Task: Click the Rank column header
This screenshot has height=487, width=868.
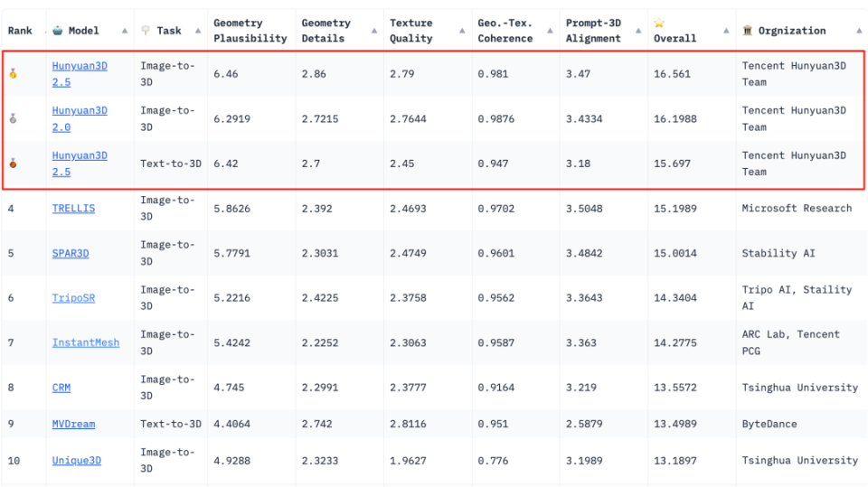Action: pos(20,31)
